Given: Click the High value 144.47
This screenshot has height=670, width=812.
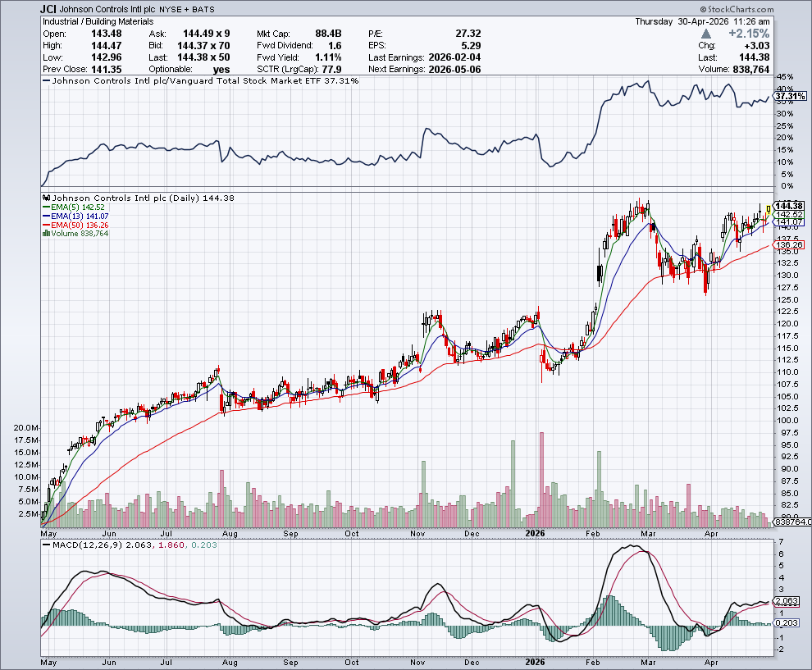Looking at the screenshot, I should [x=106, y=46].
